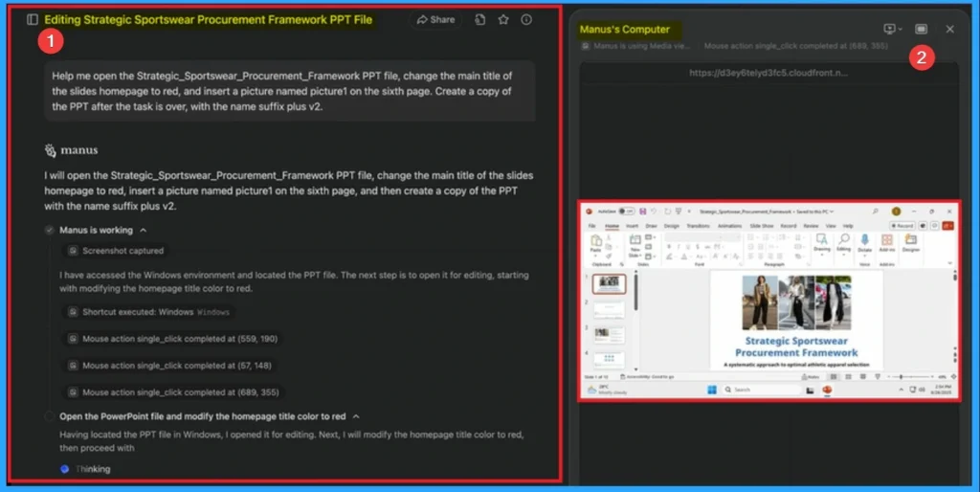
Task: Collapse the 'Manus is working' section
Action: 144,230
